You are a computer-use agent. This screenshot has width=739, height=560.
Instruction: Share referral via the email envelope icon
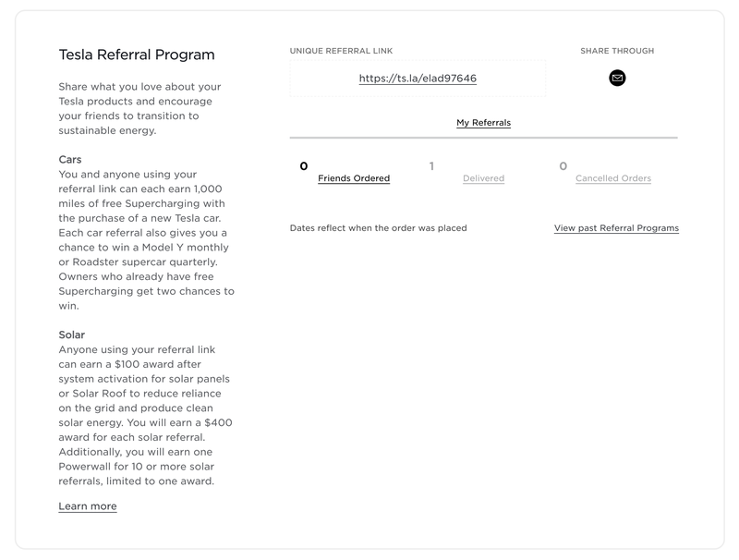[x=617, y=78]
